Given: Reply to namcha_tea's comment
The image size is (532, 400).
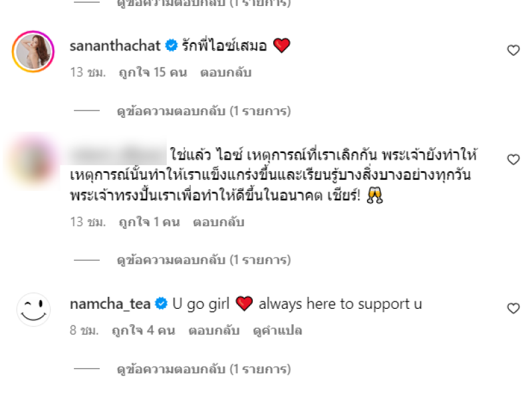Looking at the screenshot, I should [x=214, y=330].
